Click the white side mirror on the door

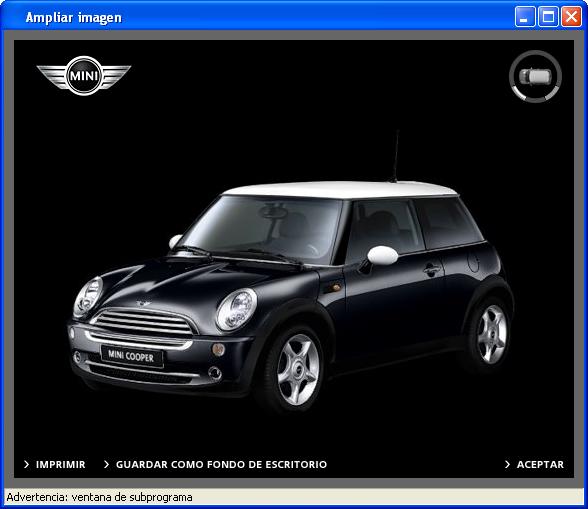(x=382, y=255)
